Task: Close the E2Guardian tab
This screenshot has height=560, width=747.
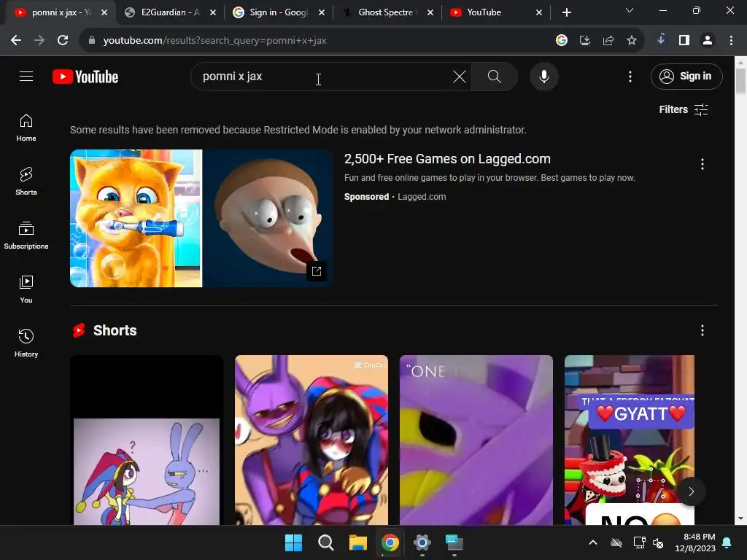Action: point(213,13)
